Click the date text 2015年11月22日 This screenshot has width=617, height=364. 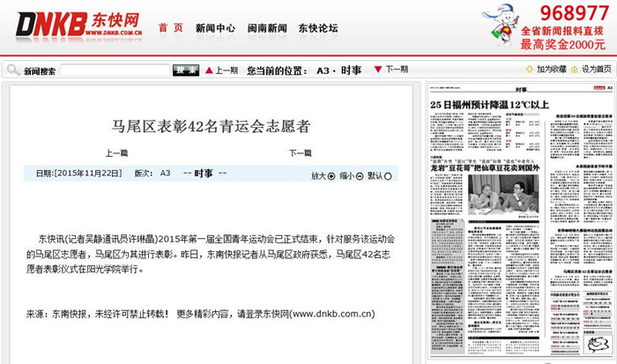(x=88, y=173)
